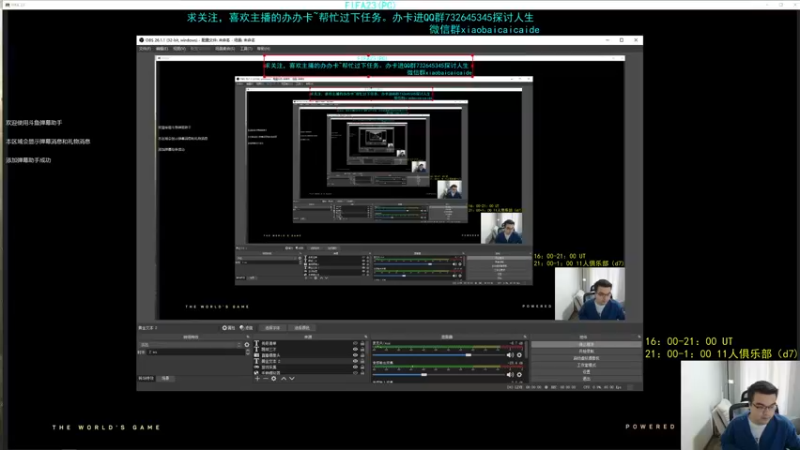Click highlighted streaming button in Controls
800x450 pixels.
coord(585,344)
